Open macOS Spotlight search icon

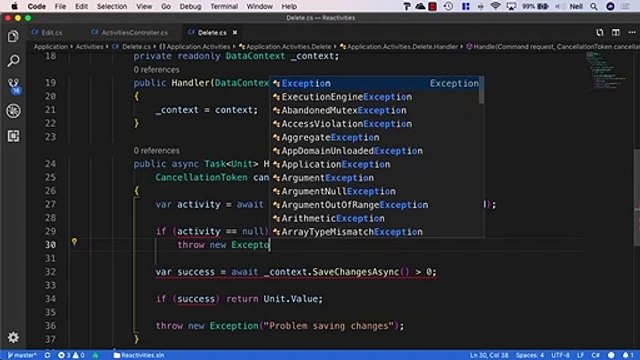(593, 6)
